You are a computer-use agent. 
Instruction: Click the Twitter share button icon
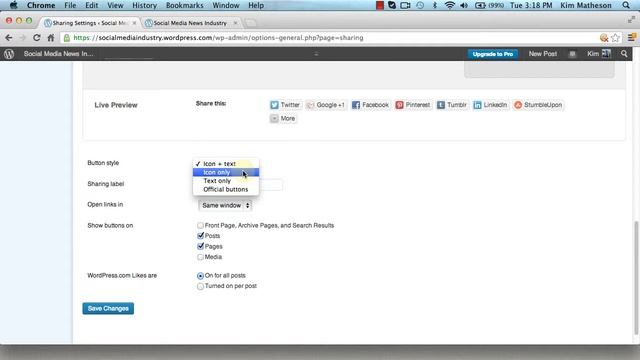274,105
